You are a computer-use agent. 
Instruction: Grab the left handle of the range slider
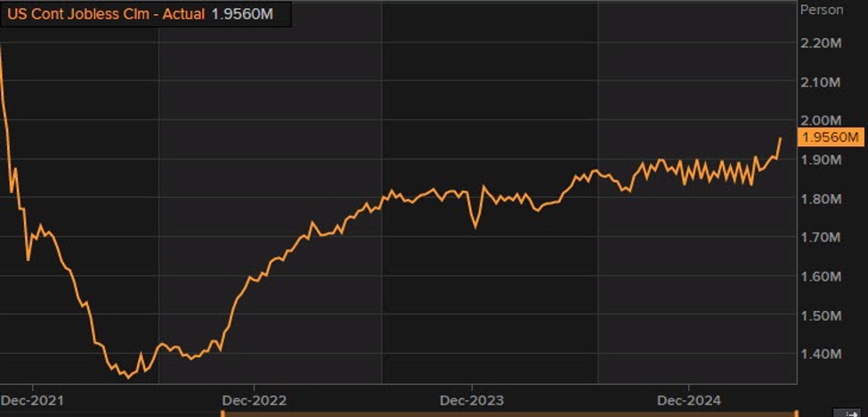[223, 413]
